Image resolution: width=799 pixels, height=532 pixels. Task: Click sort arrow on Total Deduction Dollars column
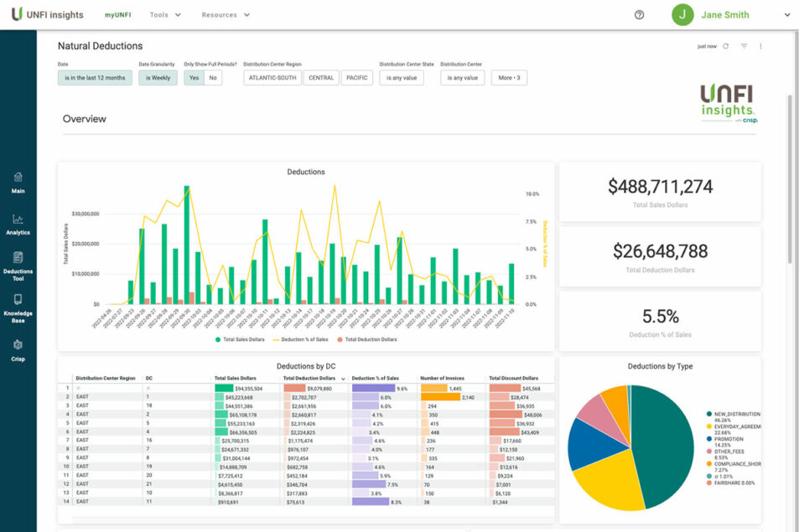click(343, 379)
